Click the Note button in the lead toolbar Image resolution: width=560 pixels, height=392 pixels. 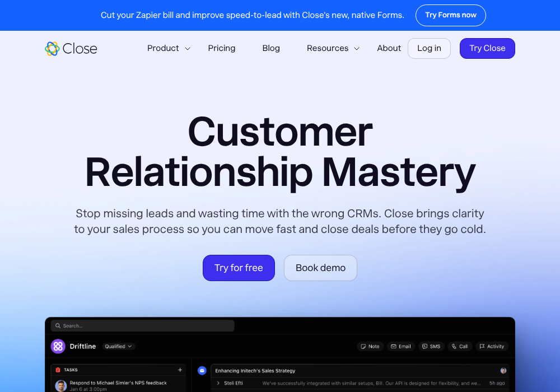[370, 347]
